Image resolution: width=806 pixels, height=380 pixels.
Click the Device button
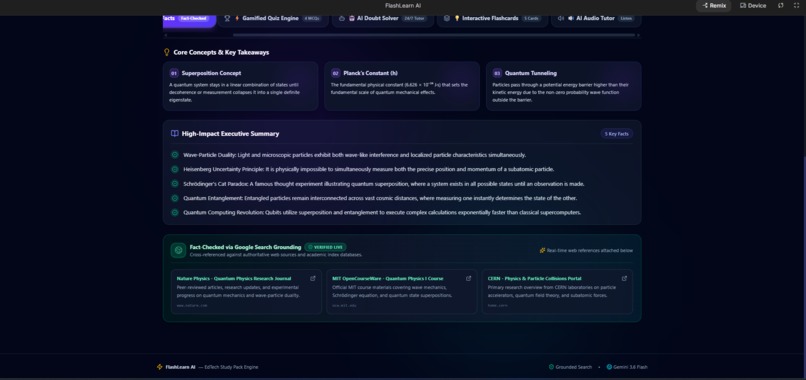(753, 6)
